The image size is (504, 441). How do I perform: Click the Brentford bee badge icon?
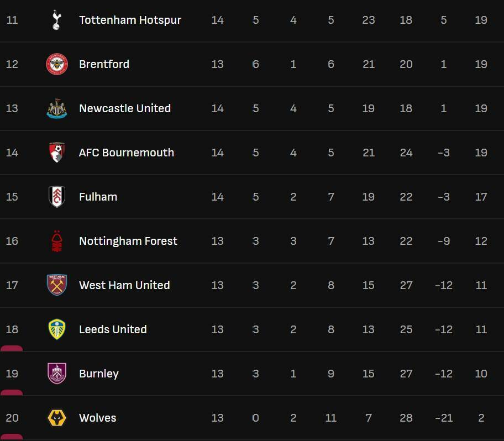(56, 64)
